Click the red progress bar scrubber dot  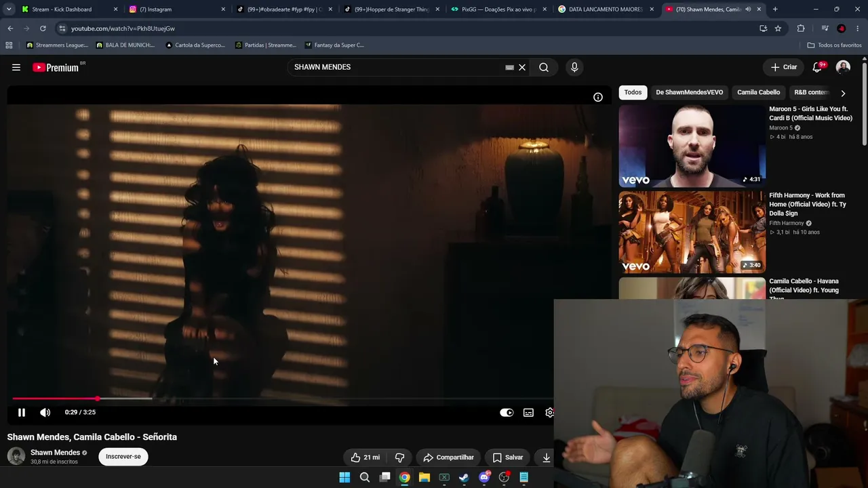coord(97,399)
